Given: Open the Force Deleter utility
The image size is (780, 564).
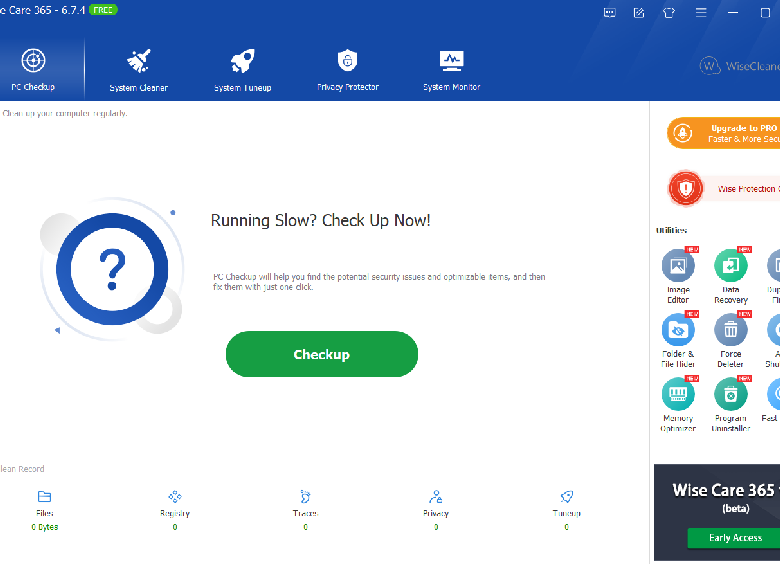Looking at the screenshot, I should point(731,340).
